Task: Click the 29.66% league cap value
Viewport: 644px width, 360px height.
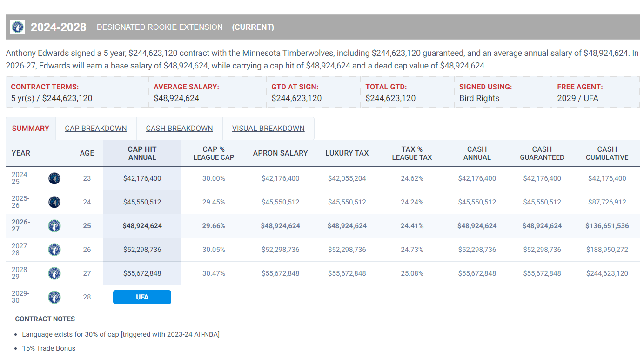Action: pyautogui.click(x=214, y=226)
